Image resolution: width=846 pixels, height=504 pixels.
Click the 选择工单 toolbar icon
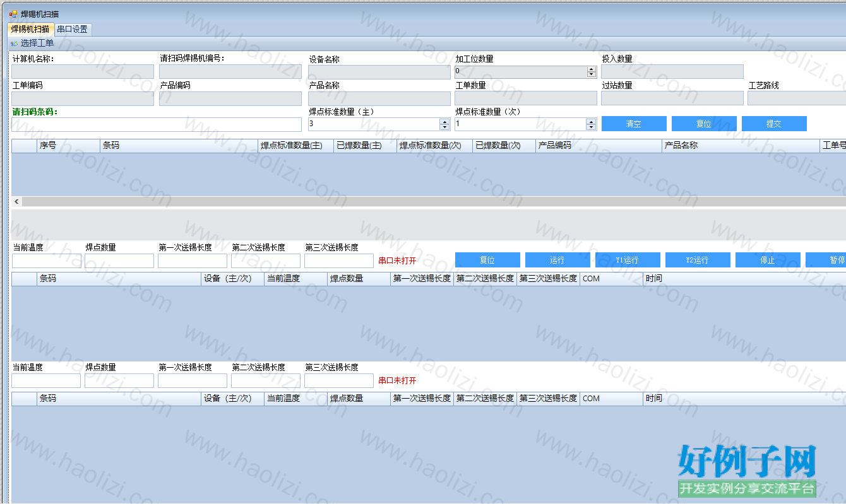click(x=15, y=44)
